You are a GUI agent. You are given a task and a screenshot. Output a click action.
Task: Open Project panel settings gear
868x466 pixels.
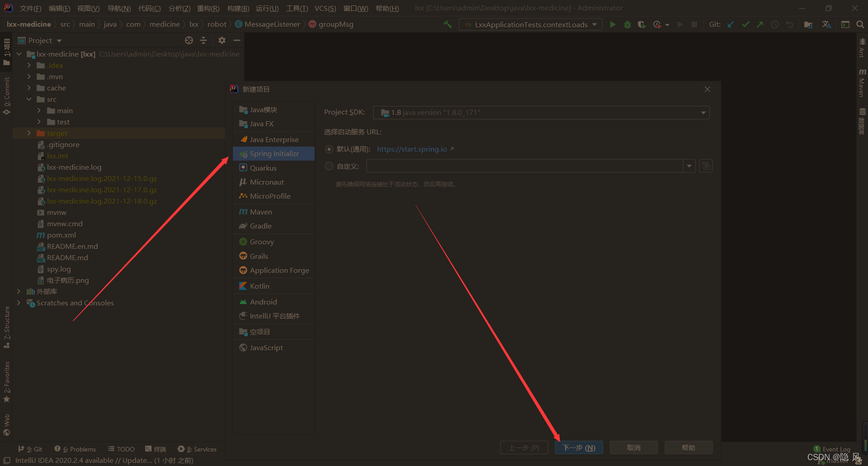(222, 40)
